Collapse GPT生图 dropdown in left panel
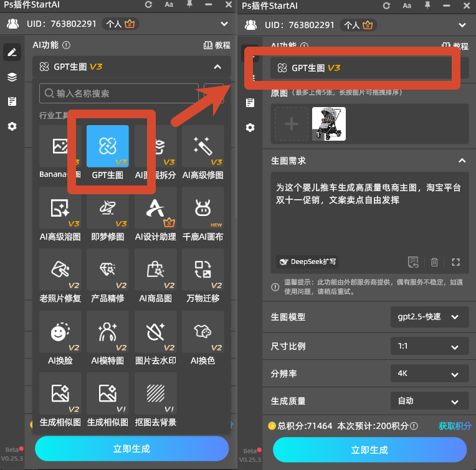This screenshot has width=476, height=470. (x=217, y=67)
